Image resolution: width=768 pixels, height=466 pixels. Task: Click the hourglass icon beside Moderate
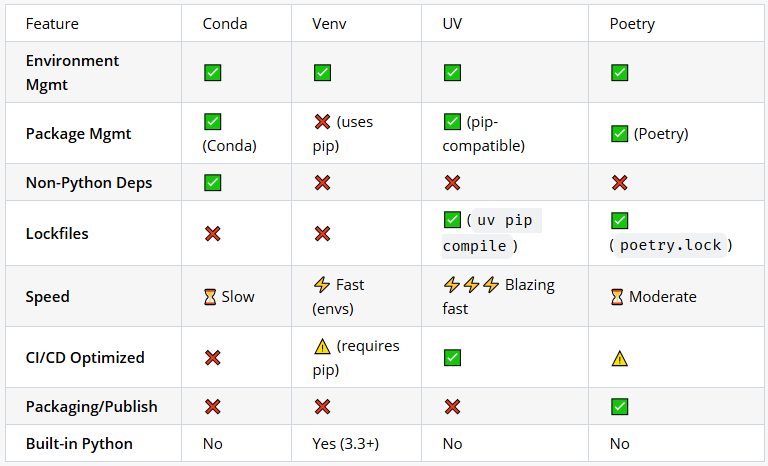pyautogui.click(x=617, y=297)
